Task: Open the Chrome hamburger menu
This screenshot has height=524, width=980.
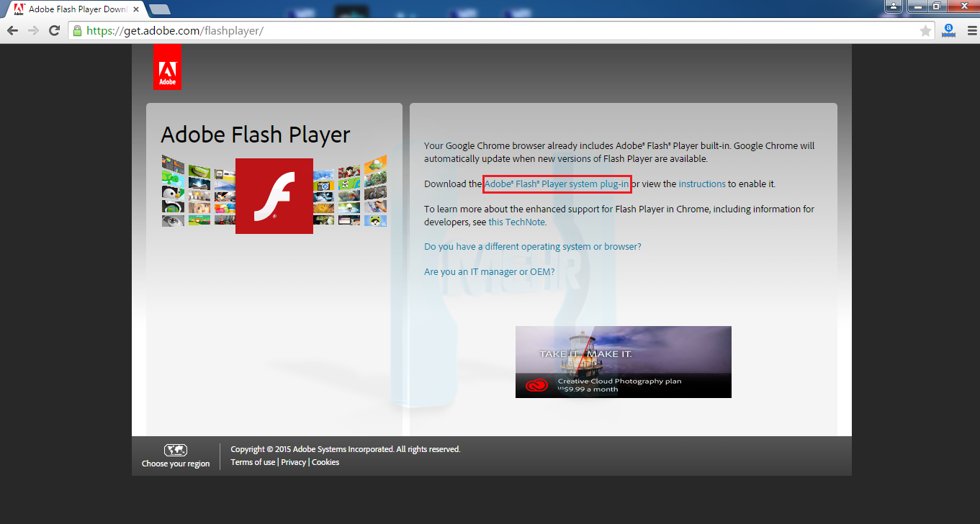Action: pos(968,30)
